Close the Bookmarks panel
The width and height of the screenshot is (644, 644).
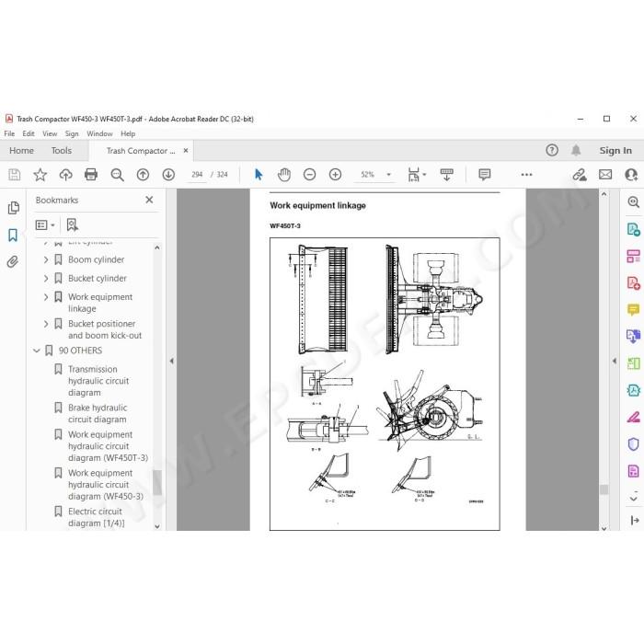(149, 200)
